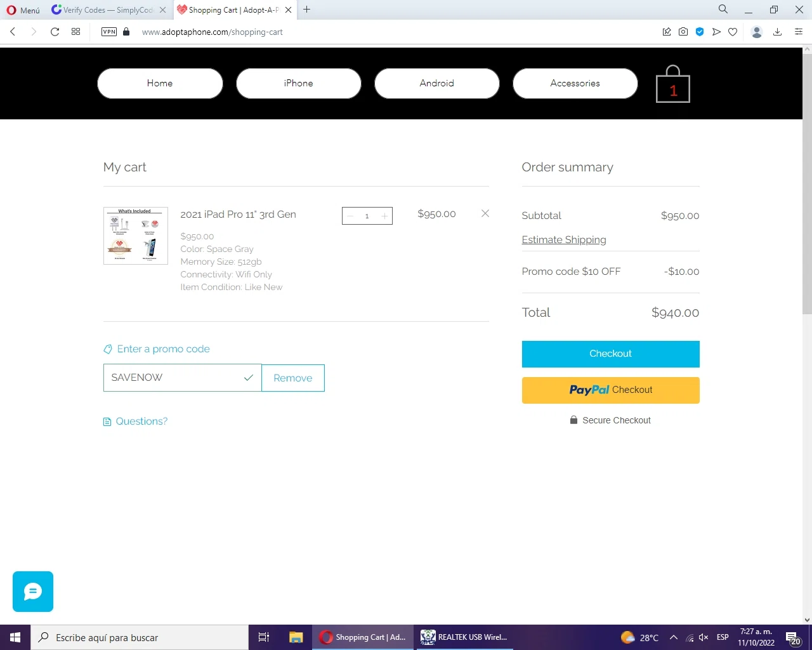812x650 pixels.
Task: Increase quantity with plus button
Action: click(384, 216)
